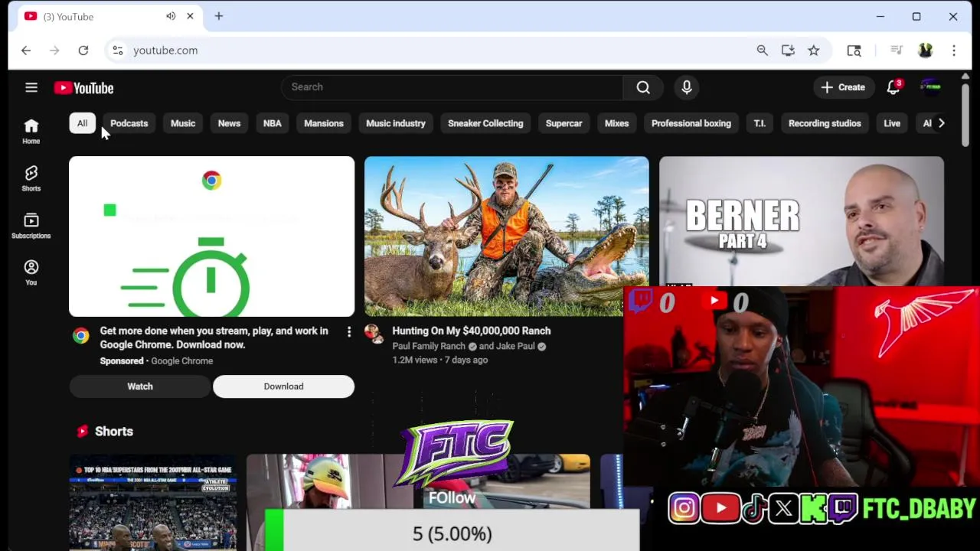The width and height of the screenshot is (980, 551).
Task: Open the account avatar menu
Action: click(x=930, y=87)
